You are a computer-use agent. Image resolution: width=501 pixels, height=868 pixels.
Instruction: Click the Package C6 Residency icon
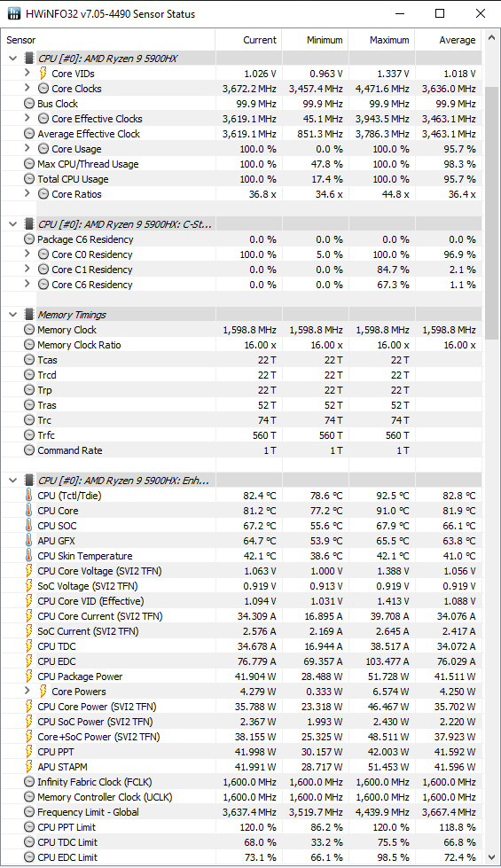29,239
